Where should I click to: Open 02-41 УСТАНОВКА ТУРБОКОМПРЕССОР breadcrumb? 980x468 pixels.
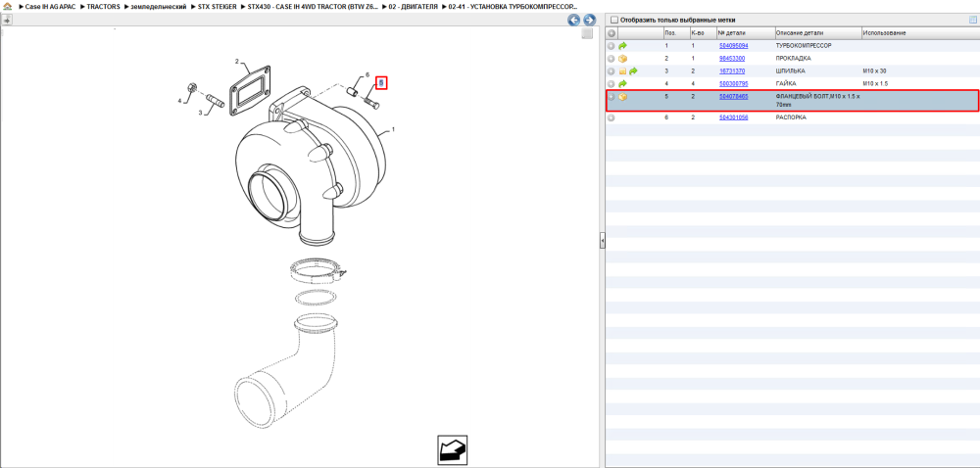point(513,6)
